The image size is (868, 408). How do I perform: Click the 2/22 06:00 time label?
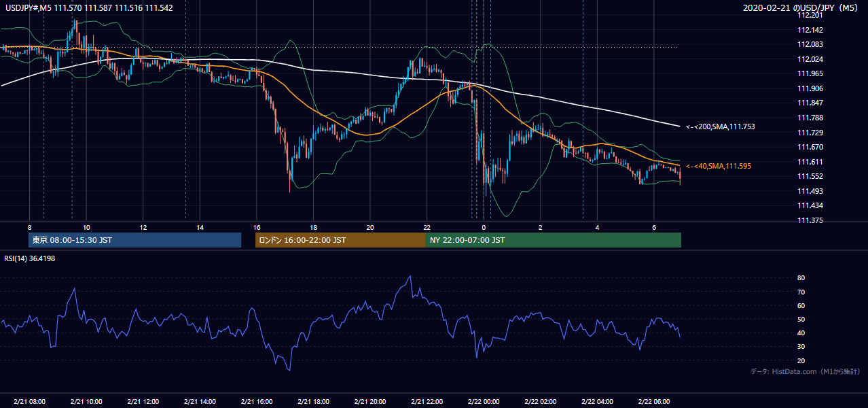(654, 402)
